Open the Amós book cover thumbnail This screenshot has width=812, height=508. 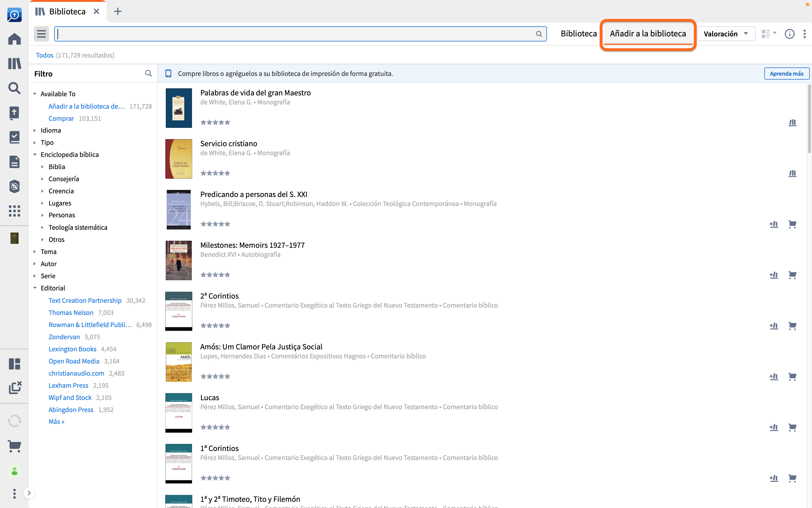point(178,362)
